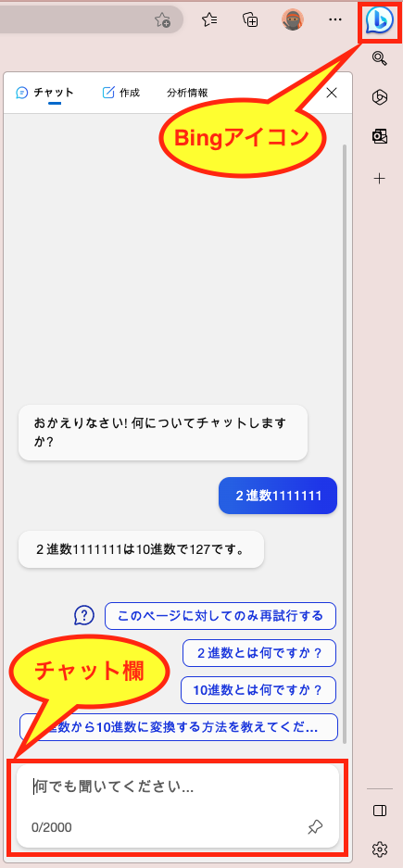Add a sidebar app with plus icon
Viewport: 403px width, 868px height.
point(379,178)
